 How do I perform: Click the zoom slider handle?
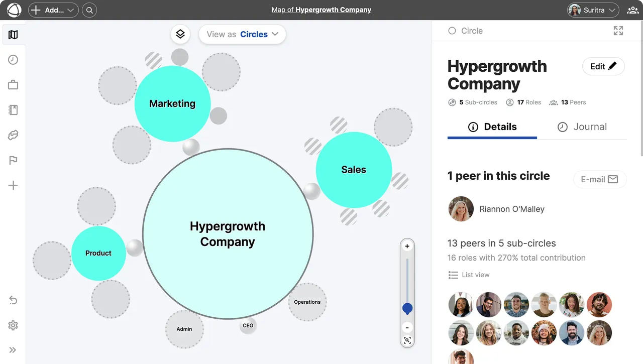pyautogui.click(x=407, y=308)
